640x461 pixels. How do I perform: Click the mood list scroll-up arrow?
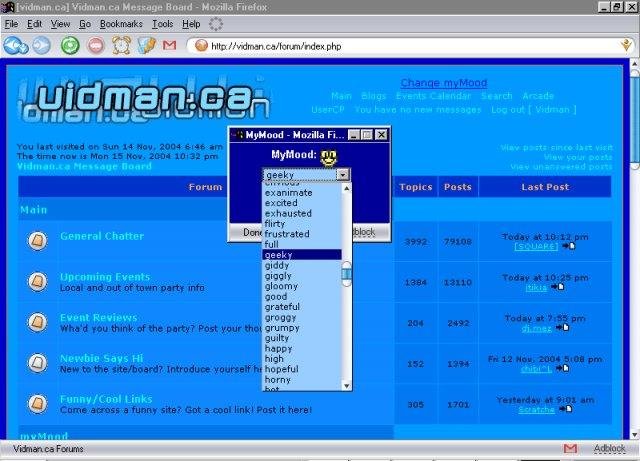[347, 188]
